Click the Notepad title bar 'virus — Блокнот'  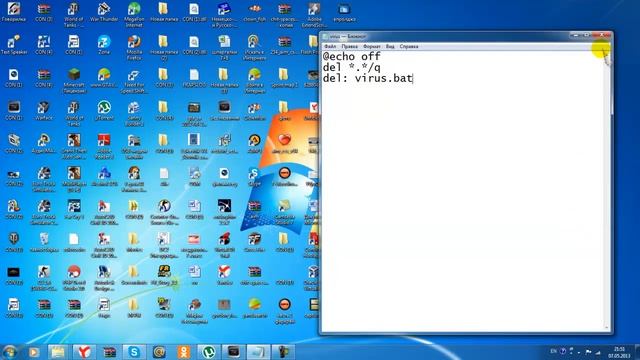(x=347, y=36)
